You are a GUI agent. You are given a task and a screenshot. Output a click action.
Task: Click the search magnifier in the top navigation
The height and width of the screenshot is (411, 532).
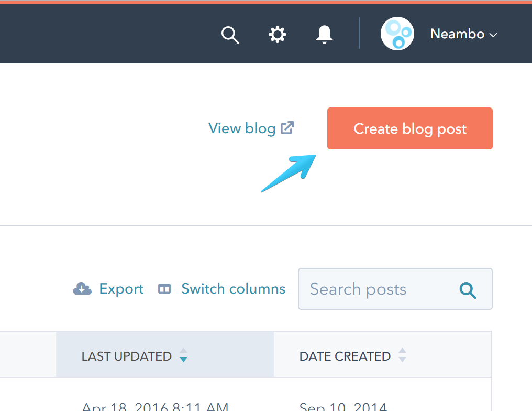tap(230, 35)
